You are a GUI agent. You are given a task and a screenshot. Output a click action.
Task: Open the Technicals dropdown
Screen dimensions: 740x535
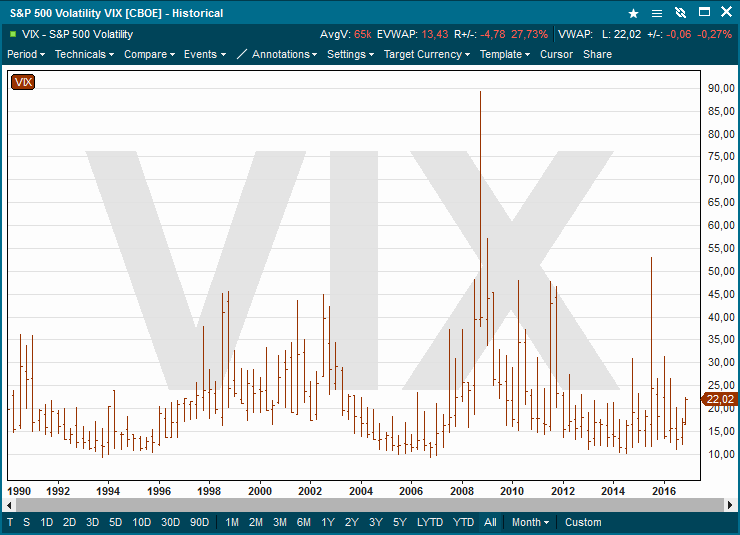point(84,54)
